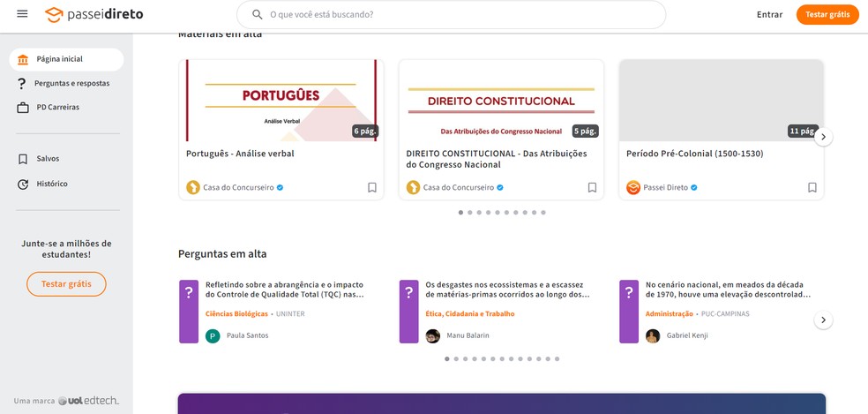Open question 'Os desgastes nos ecossistemas'

coord(507,290)
